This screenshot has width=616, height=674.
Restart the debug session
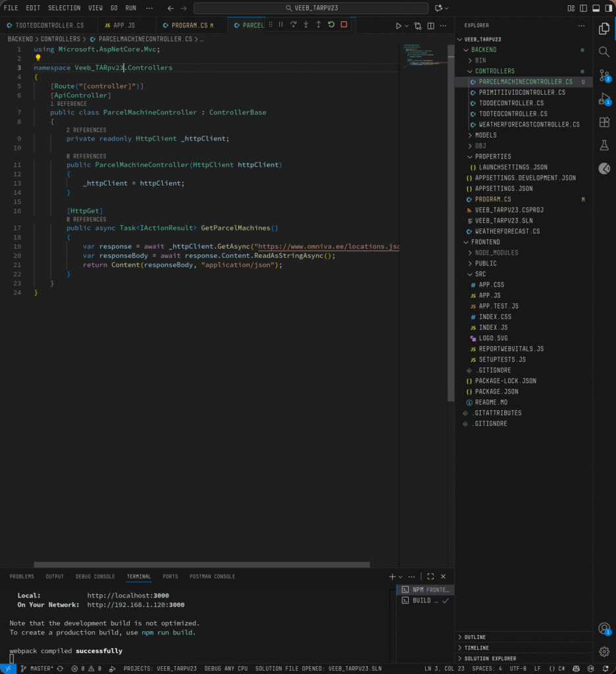[331, 24]
